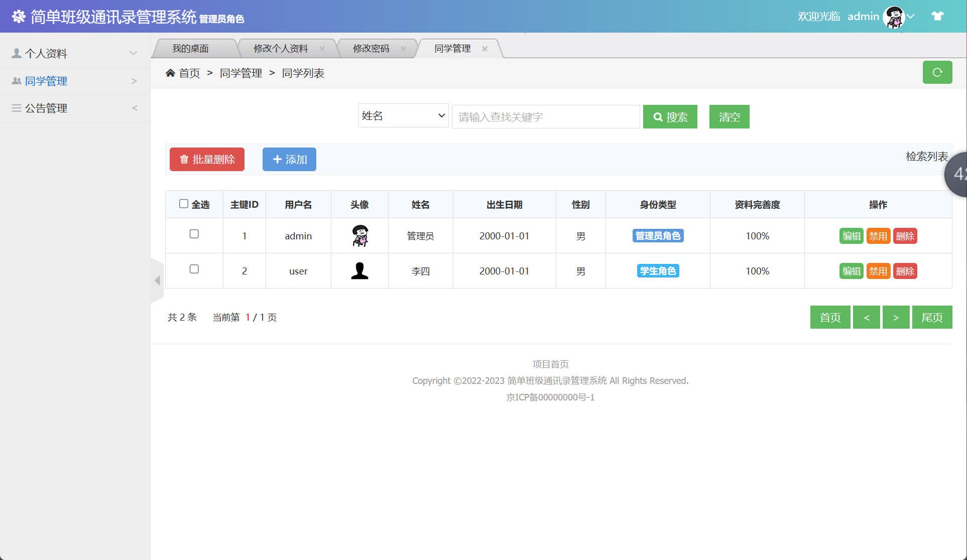Switch to the 我的桌面 tab
Viewport: 967px width, 560px height.
tap(192, 48)
